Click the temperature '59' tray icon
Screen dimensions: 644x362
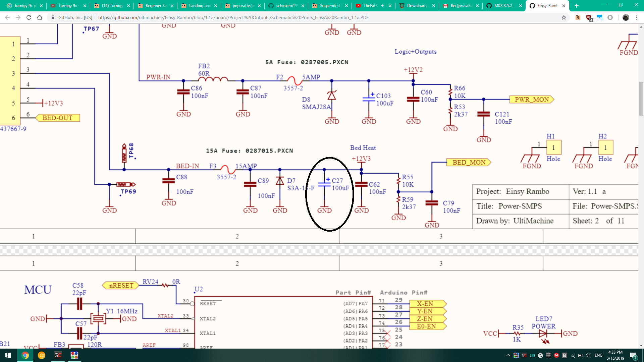point(532,355)
